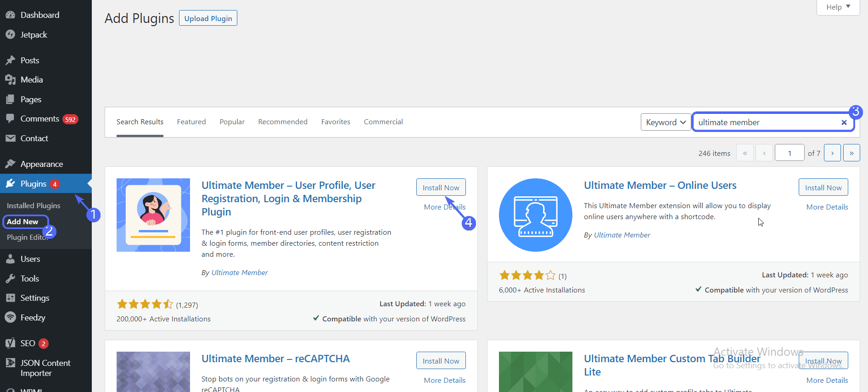The image size is (868, 392).
Task: Open Ultimate Member Custom Tab Builder Lite title
Action: click(672, 365)
